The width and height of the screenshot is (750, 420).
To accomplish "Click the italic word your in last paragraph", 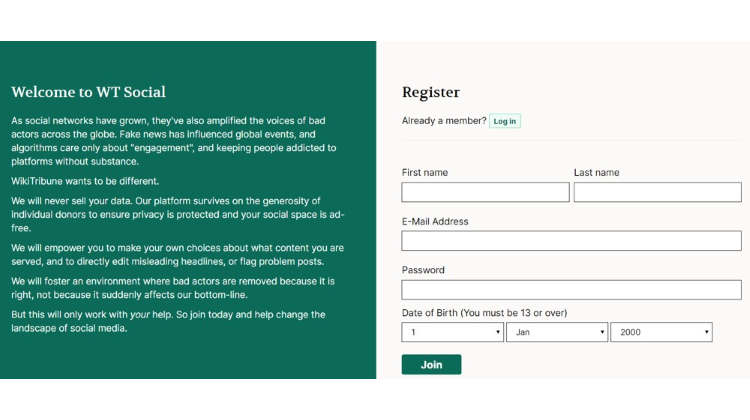I will click(140, 315).
